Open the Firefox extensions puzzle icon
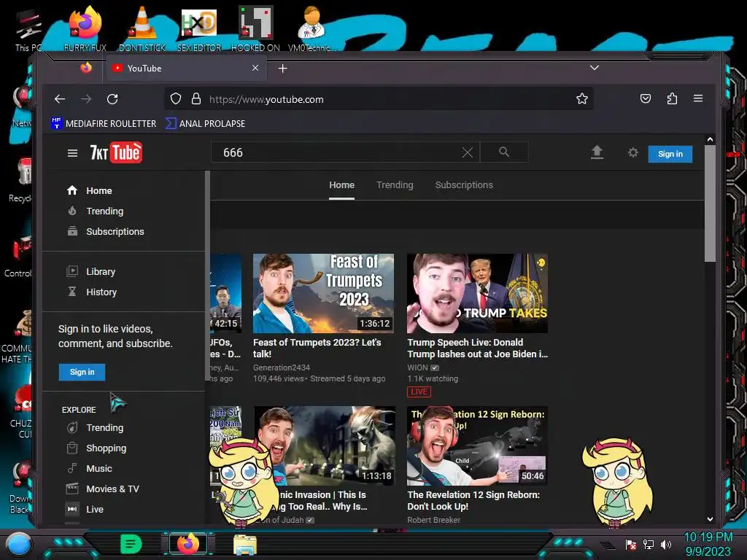Screen dimensions: 747x560 [x=672, y=98]
